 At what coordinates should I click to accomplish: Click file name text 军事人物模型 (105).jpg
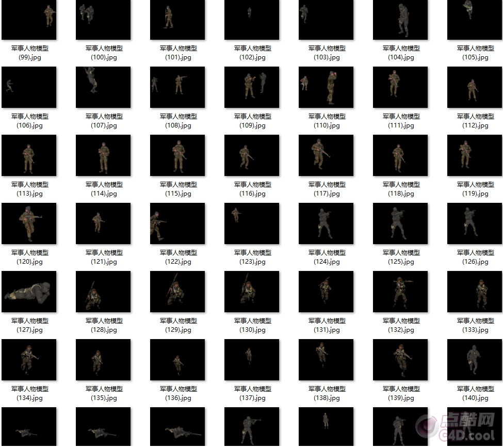coord(476,53)
